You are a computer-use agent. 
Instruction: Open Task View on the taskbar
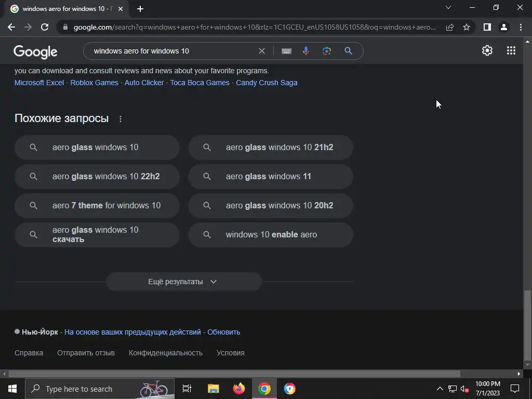pyautogui.click(x=187, y=389)
